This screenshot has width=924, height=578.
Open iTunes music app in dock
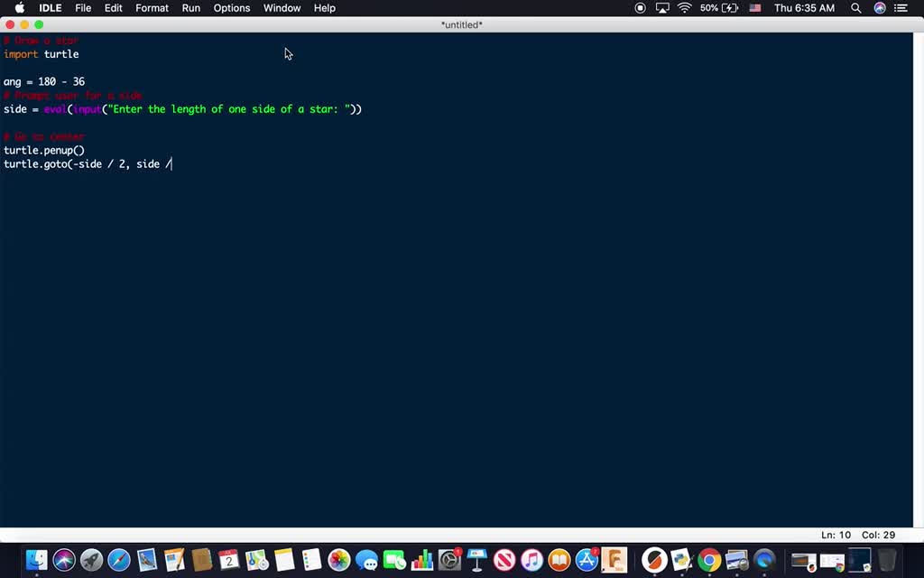click(531, 560)
